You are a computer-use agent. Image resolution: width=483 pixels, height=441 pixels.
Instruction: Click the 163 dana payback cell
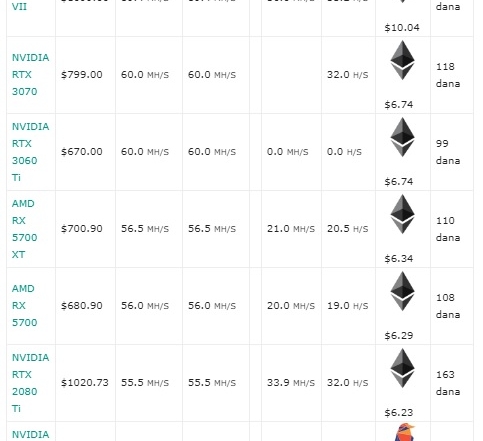448,383
